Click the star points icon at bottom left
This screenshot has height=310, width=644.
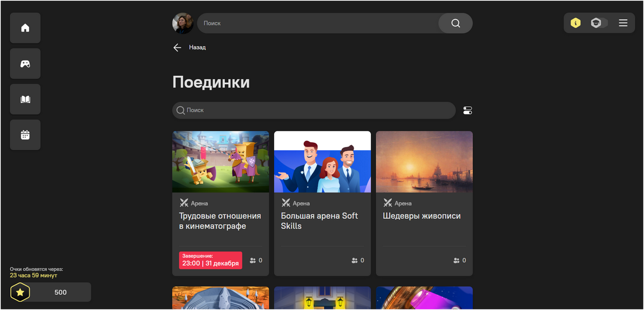20,292
